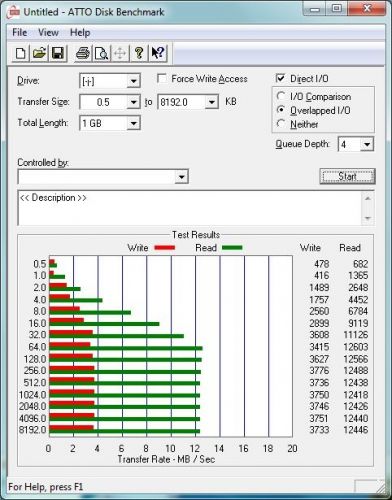Click the read value 682
This screenshot has height=500, width=392.
361,264
